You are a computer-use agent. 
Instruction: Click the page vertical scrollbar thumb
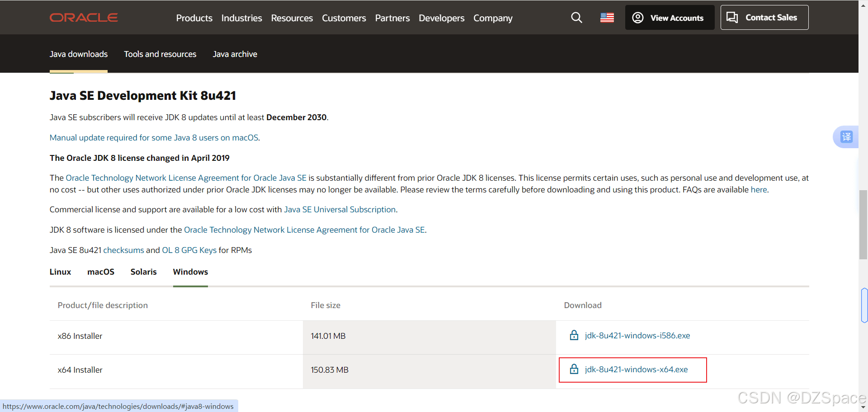click(x=863, y=225)
